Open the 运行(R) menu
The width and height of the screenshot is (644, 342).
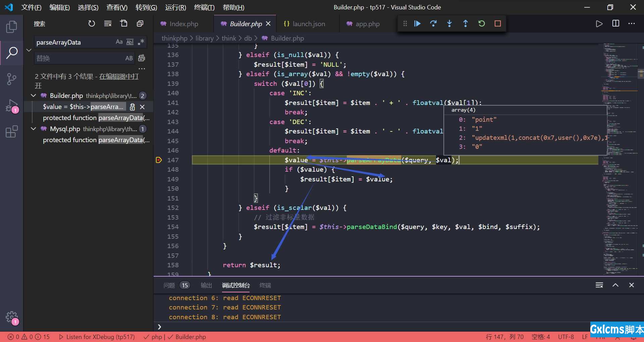point(175,7)
